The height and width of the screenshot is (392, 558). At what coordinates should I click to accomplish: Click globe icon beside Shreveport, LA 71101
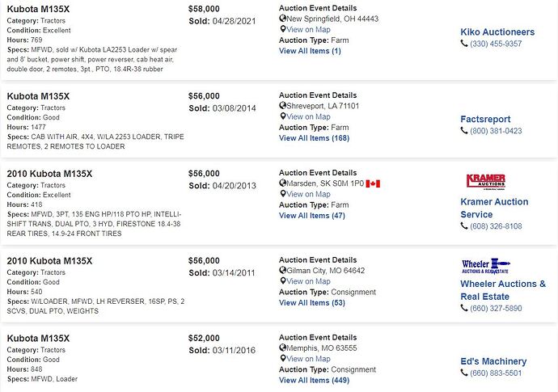pyautogui.click(x=282, y=106)
